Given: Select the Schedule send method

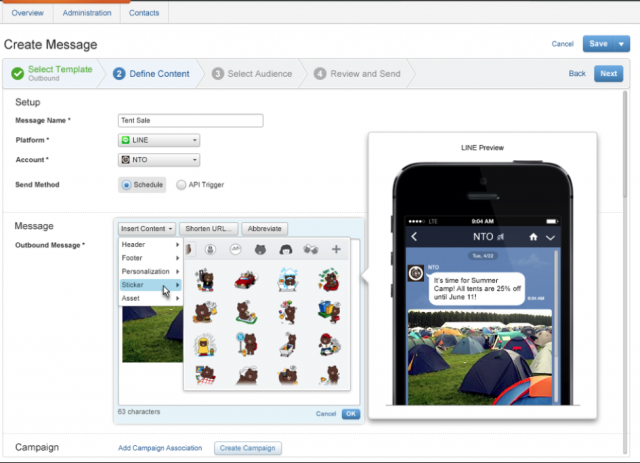Looking at the screenshot, I should pyautogui.click(x=142, y=185).
